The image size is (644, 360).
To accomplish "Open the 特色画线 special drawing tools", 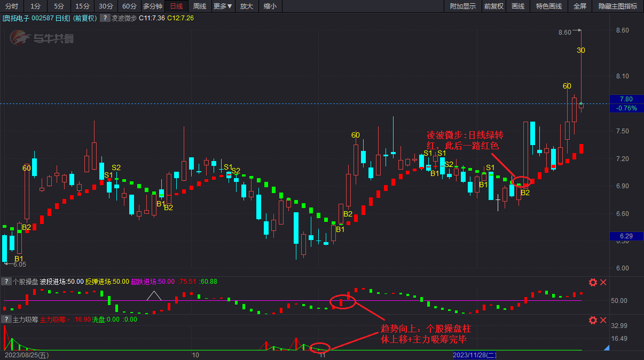I will (x=548, y=6).
